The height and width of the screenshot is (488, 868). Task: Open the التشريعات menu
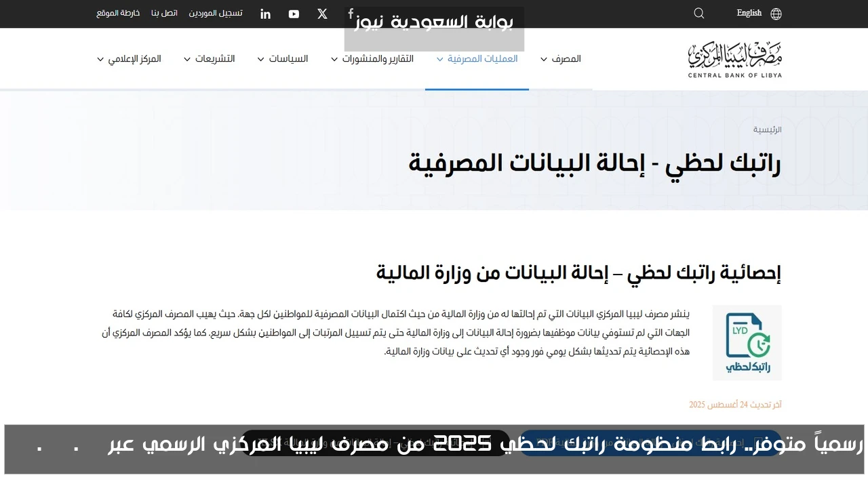coord(215,59)
